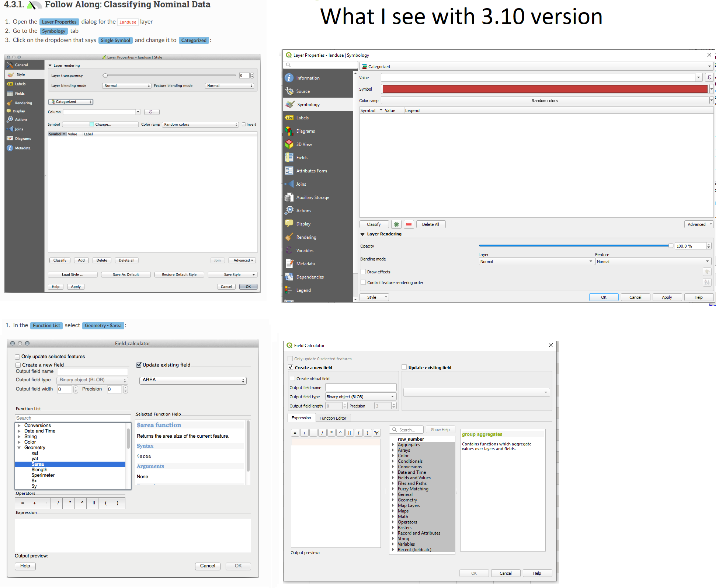Enable Update existing field in Field Calculator

point(404,367)
